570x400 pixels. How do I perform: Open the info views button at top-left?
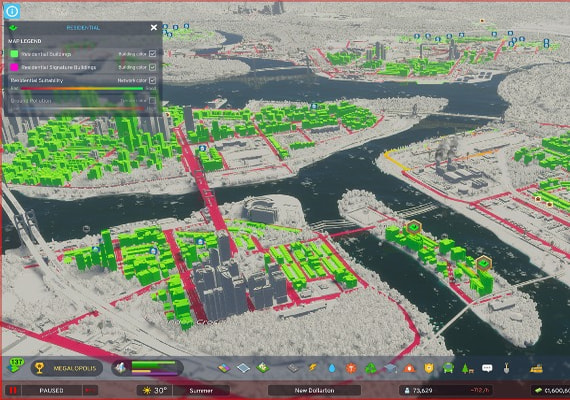(x=12, y=11)
